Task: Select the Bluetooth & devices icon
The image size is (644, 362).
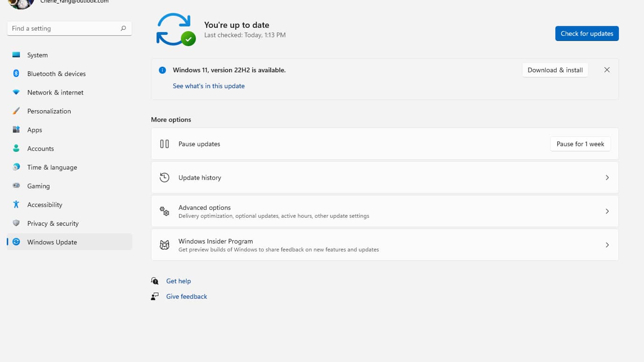Action: pyautogui.click(x=15, y=74)
